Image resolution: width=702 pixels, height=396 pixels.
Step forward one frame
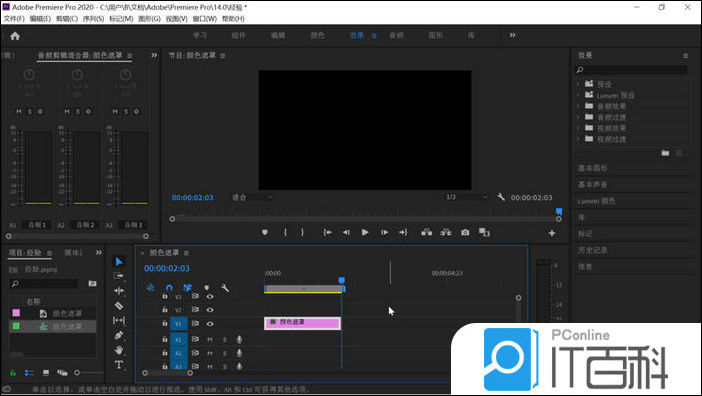[384, 232]
